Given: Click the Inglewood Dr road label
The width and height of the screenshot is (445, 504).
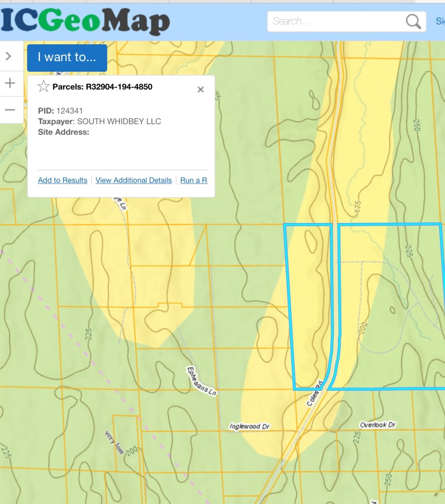Looking at the screenshot, I should point(250,426).
